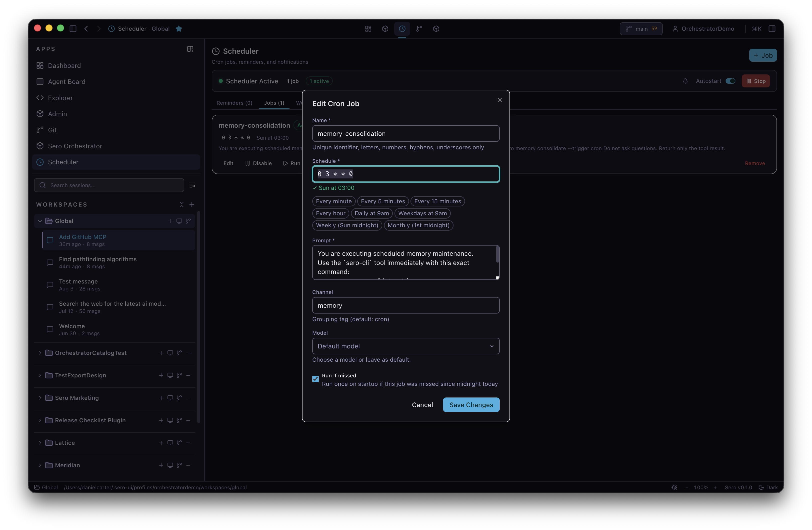Zoom in with plus in status bar
Image resolution: width=812 pixels, height=530 pixels.
click(715, 487)
